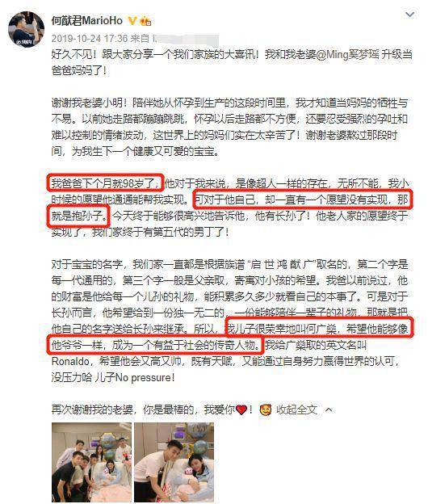Click the word Ronaldo in the post
The width and height of the screenshot is (428, 504).
(70, 362)
